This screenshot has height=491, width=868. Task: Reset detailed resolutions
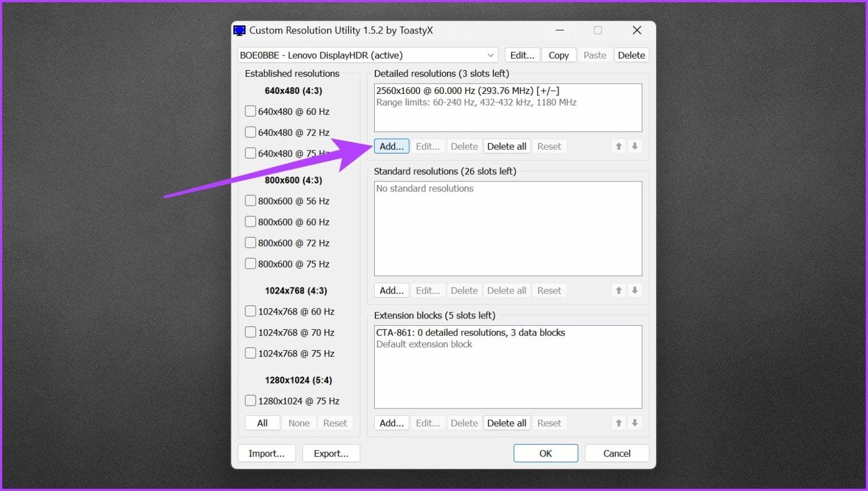[549, 147]
